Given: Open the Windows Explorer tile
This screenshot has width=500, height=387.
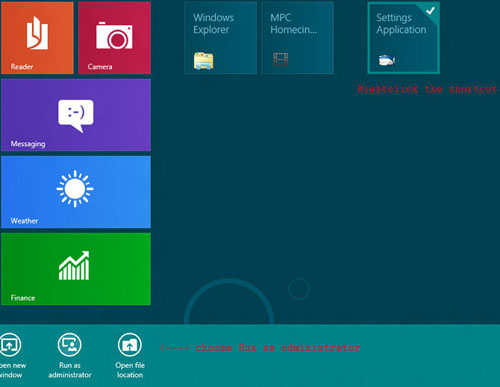Looking at the screenshot, I should pyautogui.click(x=220, y=38).
